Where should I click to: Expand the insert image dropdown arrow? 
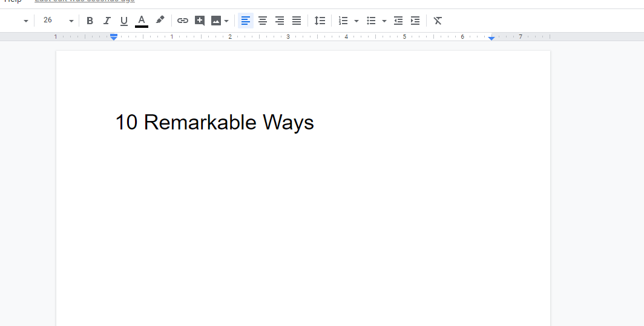click(x=226, y=21)
